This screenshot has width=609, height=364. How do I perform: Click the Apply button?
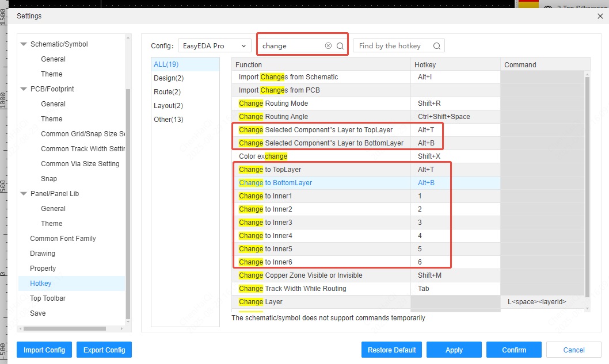454,350
